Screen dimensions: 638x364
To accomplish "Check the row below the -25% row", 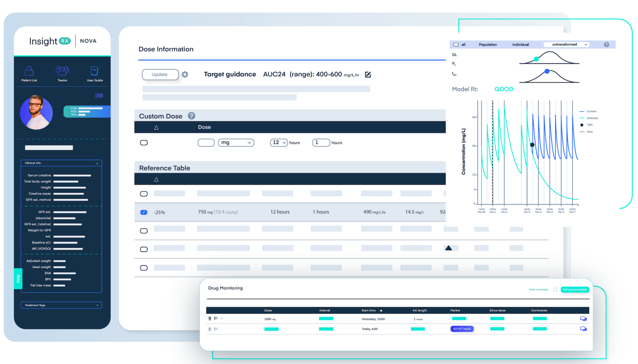I will (x=144, y=231).
